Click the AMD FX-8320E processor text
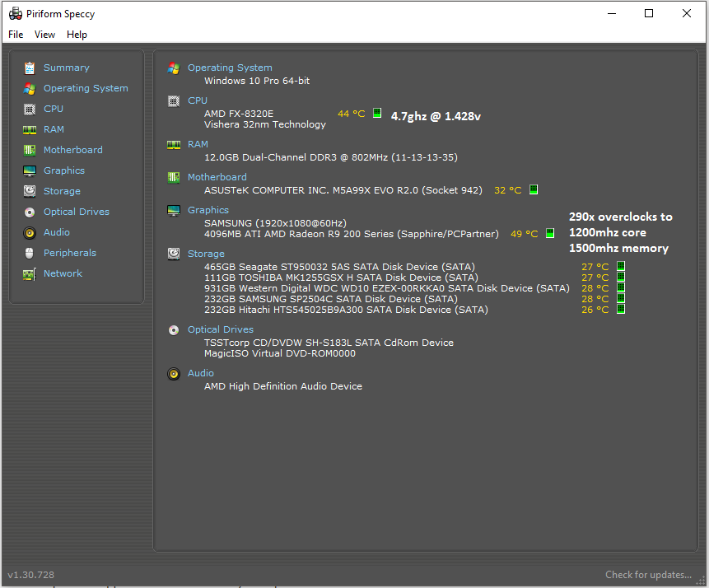Viewport: 709px width, 588px height. [x=239, y=114]
